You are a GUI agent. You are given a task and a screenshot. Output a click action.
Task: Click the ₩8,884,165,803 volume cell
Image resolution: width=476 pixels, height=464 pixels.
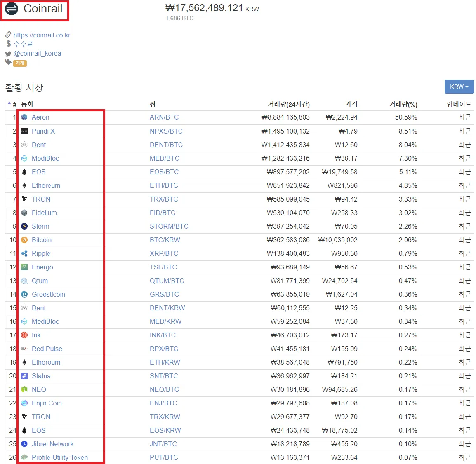coord(285,117)
